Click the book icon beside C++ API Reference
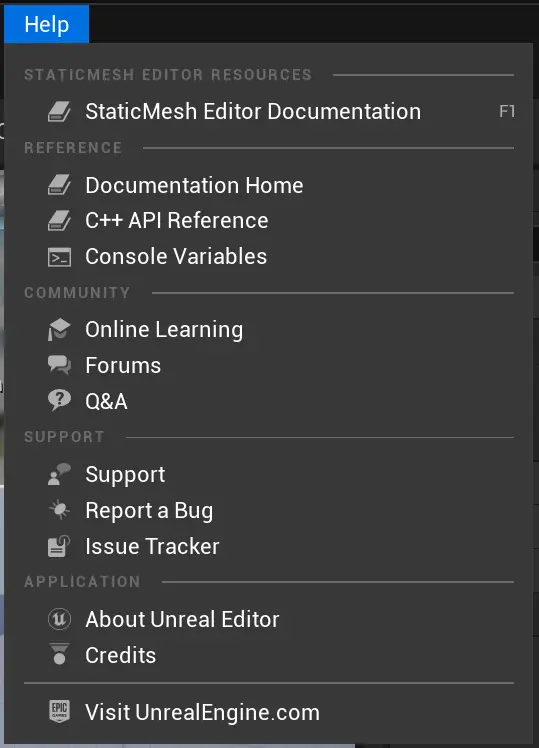Viewport: 539px width, 748px height. pyautogui.click(x=59, y=221)
